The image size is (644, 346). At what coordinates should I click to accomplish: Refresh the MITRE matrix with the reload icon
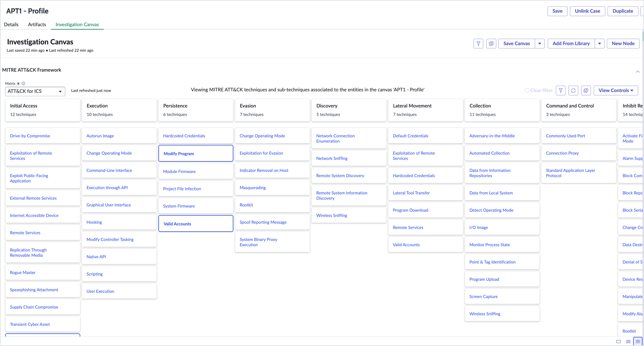(x=573, y=91)
